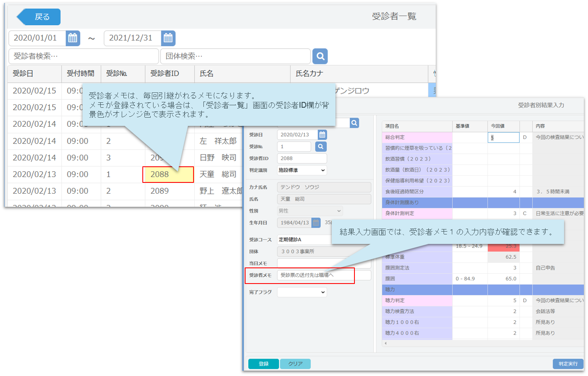Viewport: 588px width, 376px height.
Task: Select the 聴力４０００右 row
Action: click(483, 333)
